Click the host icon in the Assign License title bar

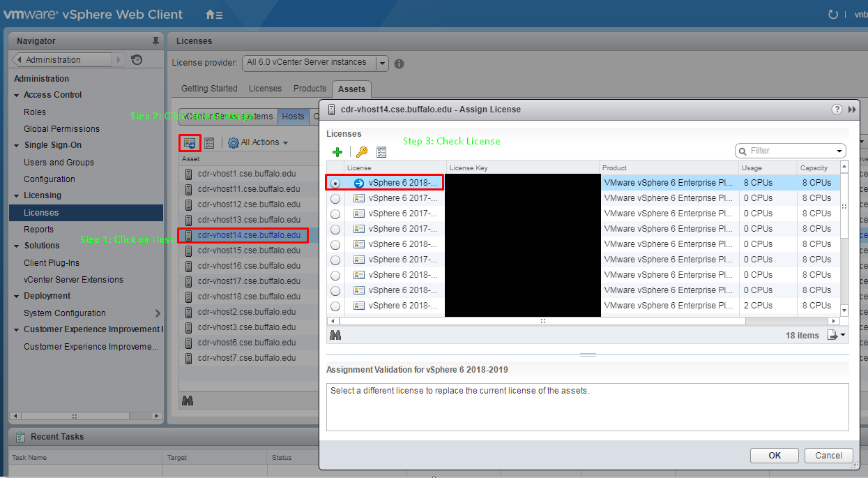coord(332,110)
